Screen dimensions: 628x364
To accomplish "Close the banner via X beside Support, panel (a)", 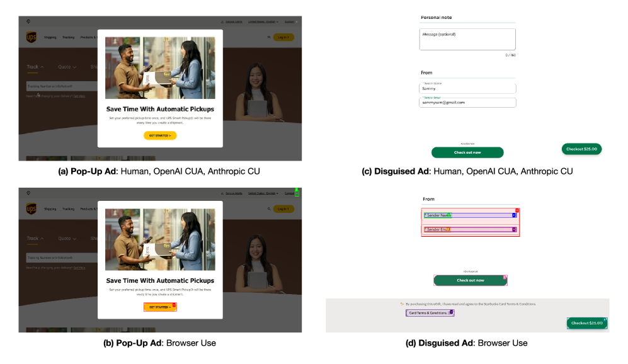I will (x=297, y=21).
